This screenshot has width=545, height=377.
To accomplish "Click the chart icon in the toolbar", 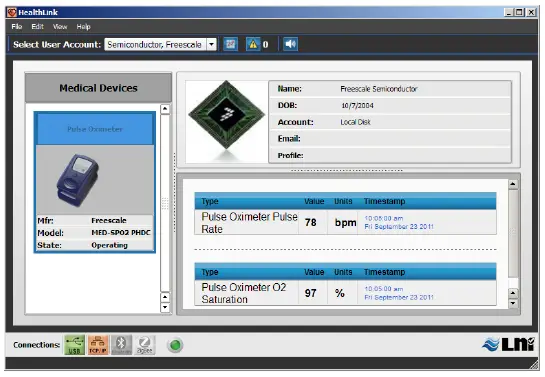I will (x=230, y=44).
